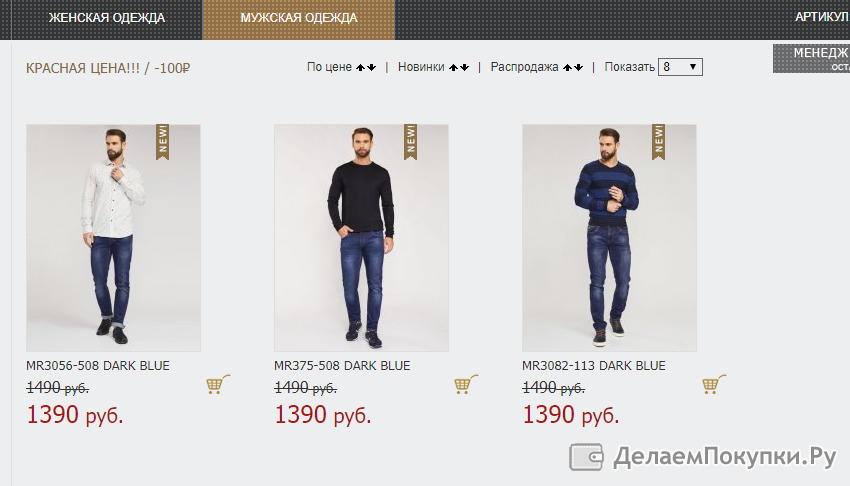
Task: Sort Распродажа descending arrow
Action: coord(578,67)
